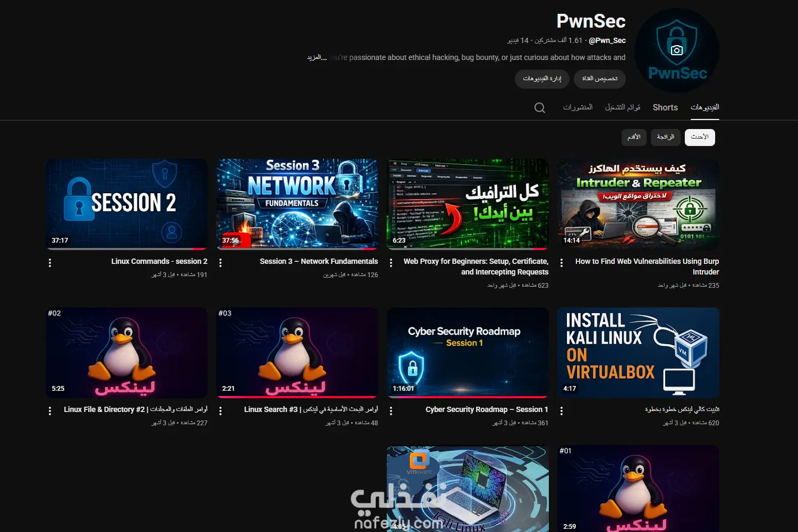Show options for Cyber Security Roadmap – Session 1

(x=391, y=411)
